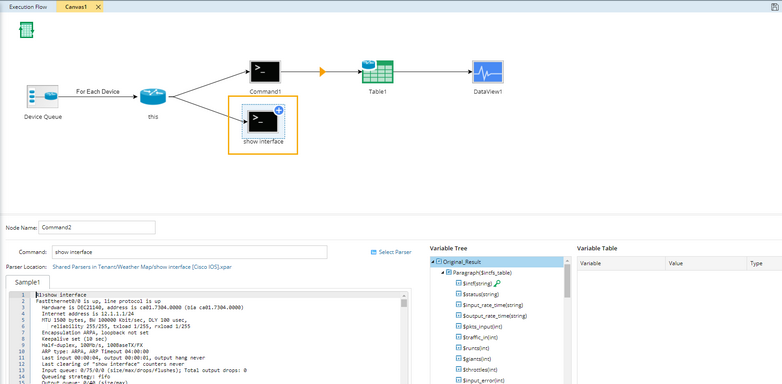Screen dimensions: 782x384
Task: Open the Sample1 tab
Action: tap(27, 282)
